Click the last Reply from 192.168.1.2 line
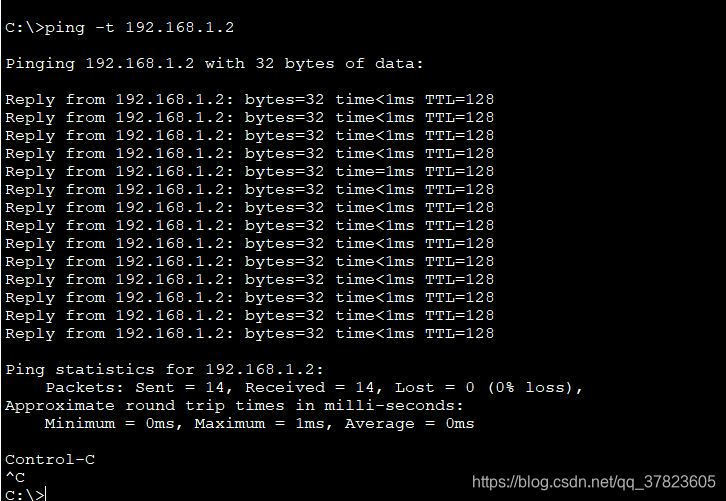The image size is (726, 501). point(250,333)
